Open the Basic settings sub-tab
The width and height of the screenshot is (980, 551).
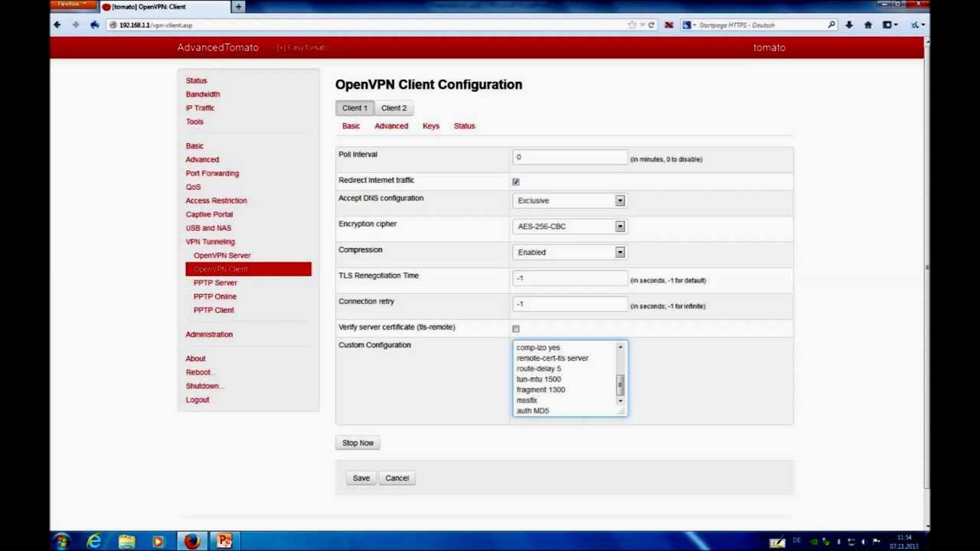(351, 126)
